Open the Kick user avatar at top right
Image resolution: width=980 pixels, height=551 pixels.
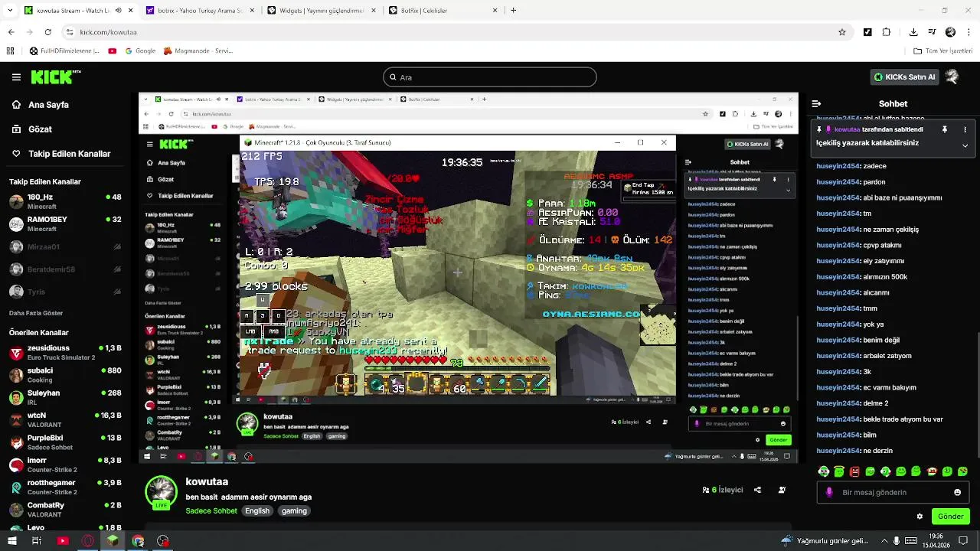click(952, 77)
